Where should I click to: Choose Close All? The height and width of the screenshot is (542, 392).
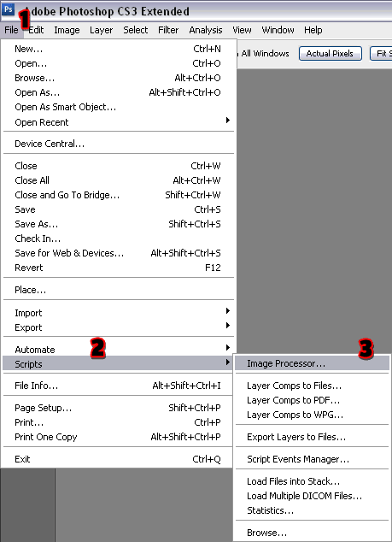click(x=118, y=180)
